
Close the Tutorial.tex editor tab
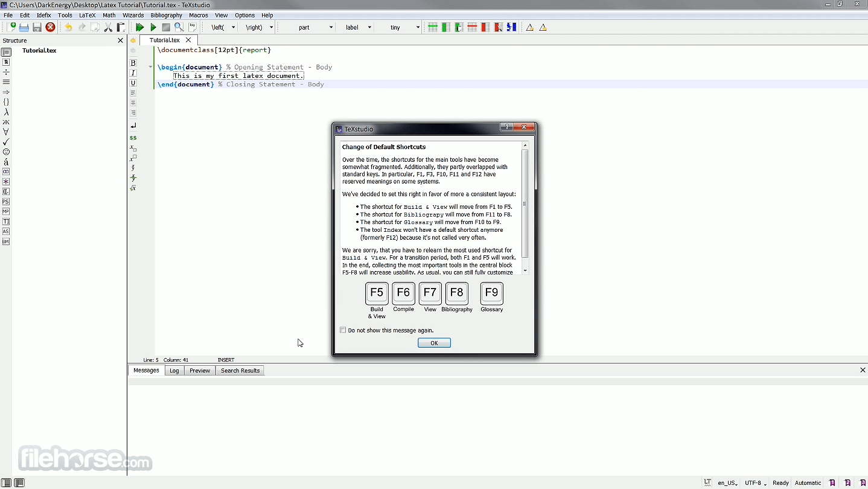pyautogui.click(x=188, y=40)
